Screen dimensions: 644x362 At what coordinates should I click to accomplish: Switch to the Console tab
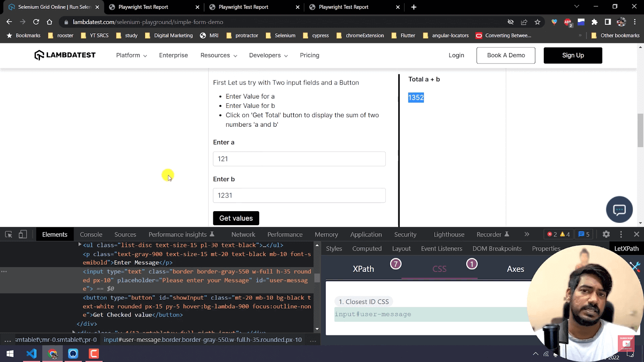pos(91,234)
